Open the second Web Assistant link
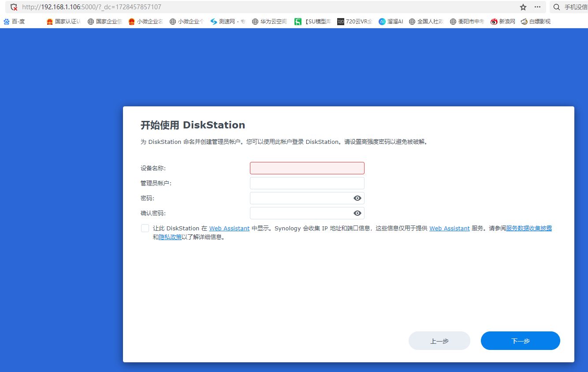The image size is (588, 372). (450, 228)
